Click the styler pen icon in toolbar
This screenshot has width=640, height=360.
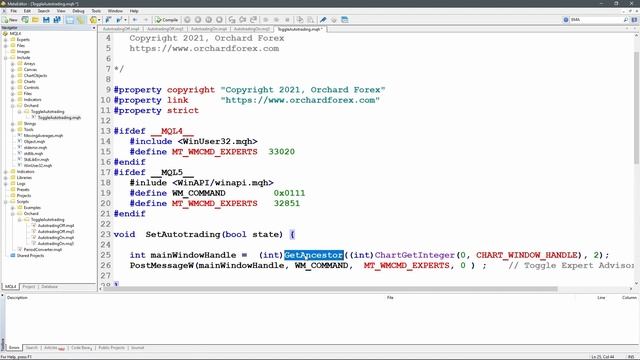pos(323,20)
